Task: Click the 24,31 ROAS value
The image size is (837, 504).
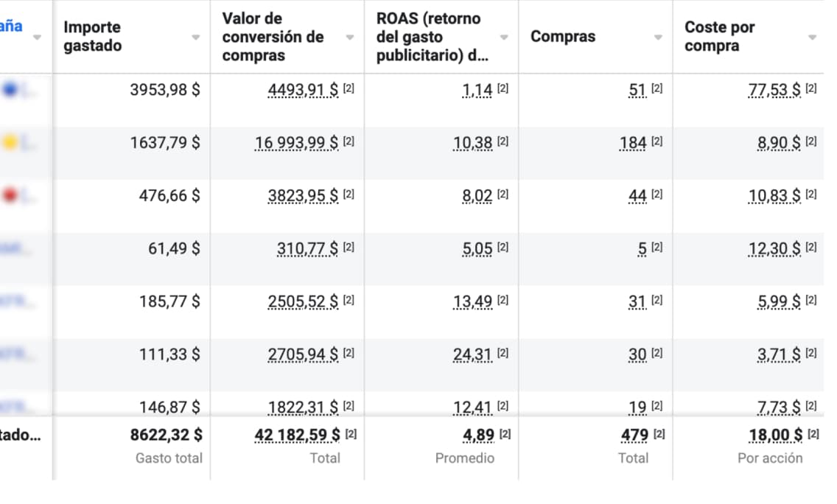Action: (472, 355)
